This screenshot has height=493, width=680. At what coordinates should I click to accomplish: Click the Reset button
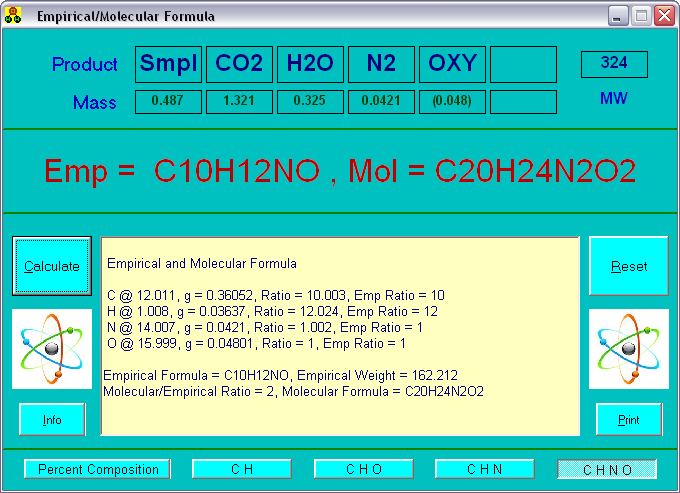point(628,266)
